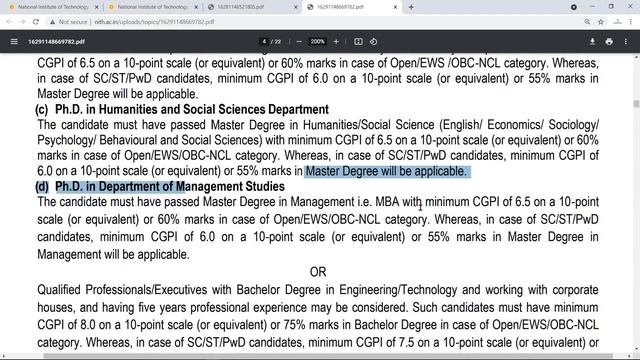Viewport: 640px width, 360px height.
Task: Reload the current page
Action: pos(36,22)
